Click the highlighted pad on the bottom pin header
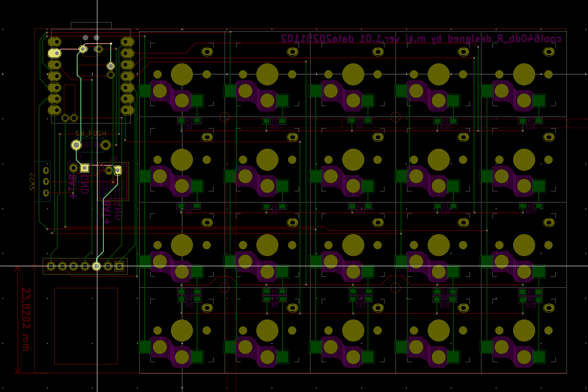 tap(96, 266)
